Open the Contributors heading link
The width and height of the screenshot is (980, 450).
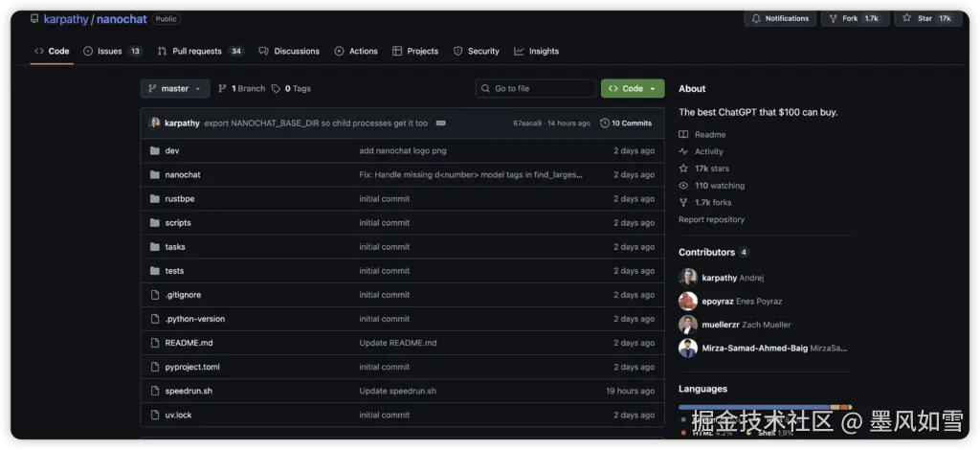(713, 253)
